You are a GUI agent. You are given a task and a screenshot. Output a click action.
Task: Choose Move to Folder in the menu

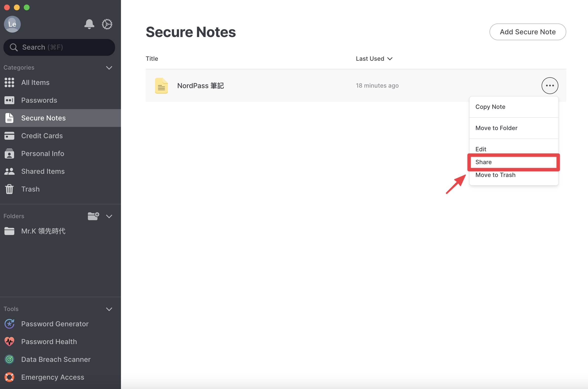pyautogui.click(x=514, y=128)
